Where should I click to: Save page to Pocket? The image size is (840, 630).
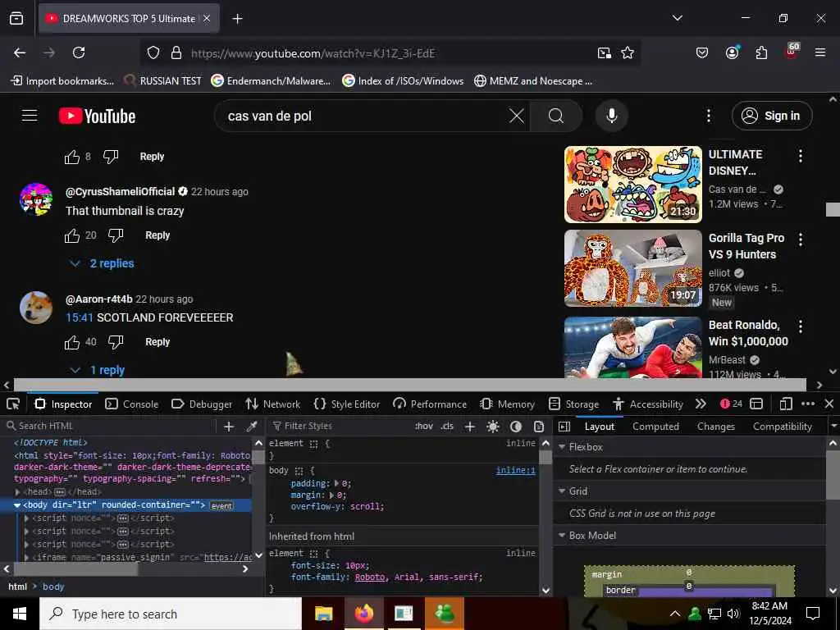(702, 52)
